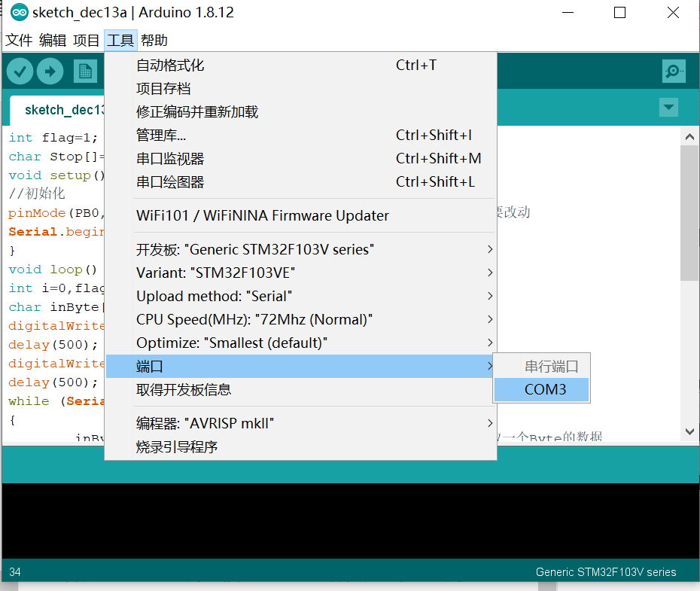The width and height of the screenshot is (700, 591).
Task: Open WiFi101 / WiFiNINA Firmware Updater
Action: tap(301, 215)
